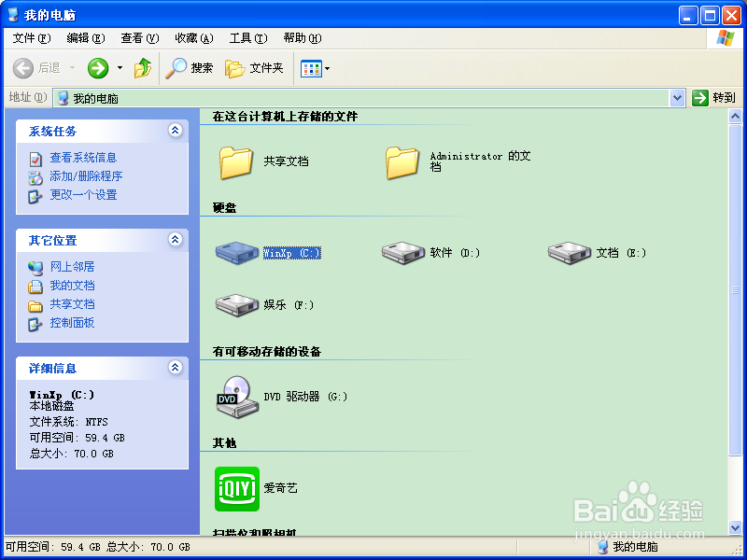Image resolution: width=747 pixels, height=560 pixels.
Task: Click the title bar My Computer icon
Action: point(13,15)
